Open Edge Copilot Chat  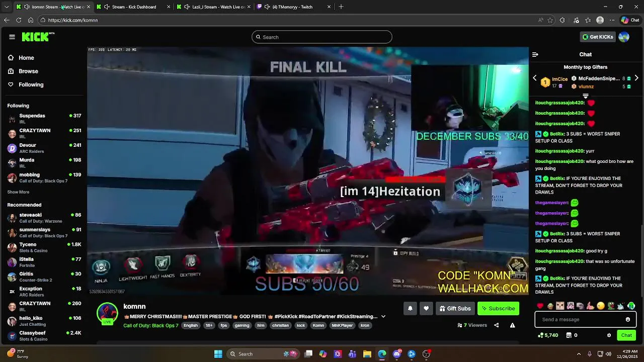(630, 20)
